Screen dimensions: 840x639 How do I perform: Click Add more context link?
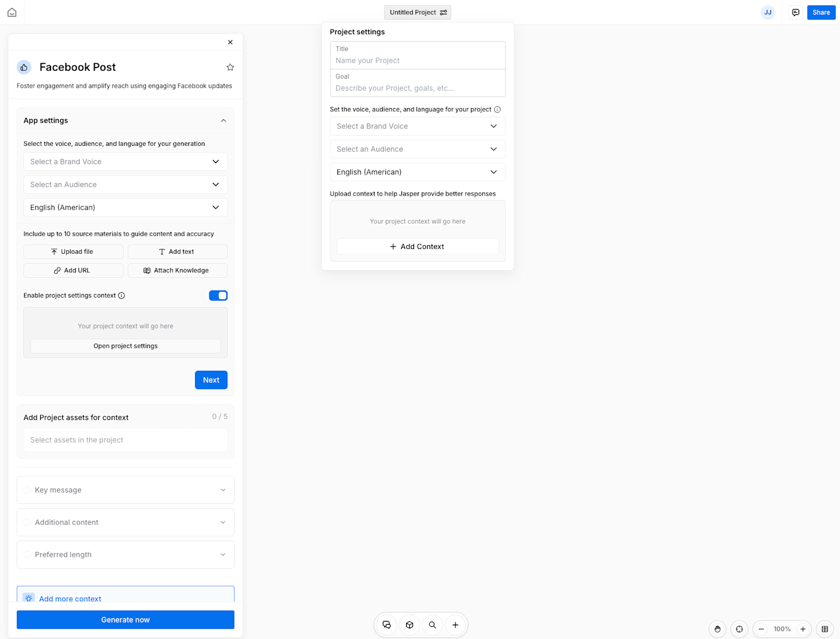pyautogui.click(x=70, y=599)
